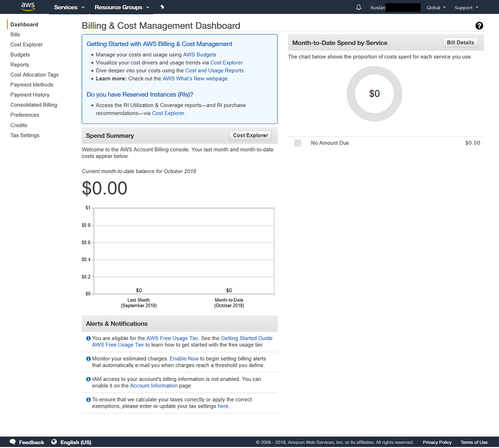499x448 pixels.
Task: Open the AWS Budgets link
Action: 200,54
